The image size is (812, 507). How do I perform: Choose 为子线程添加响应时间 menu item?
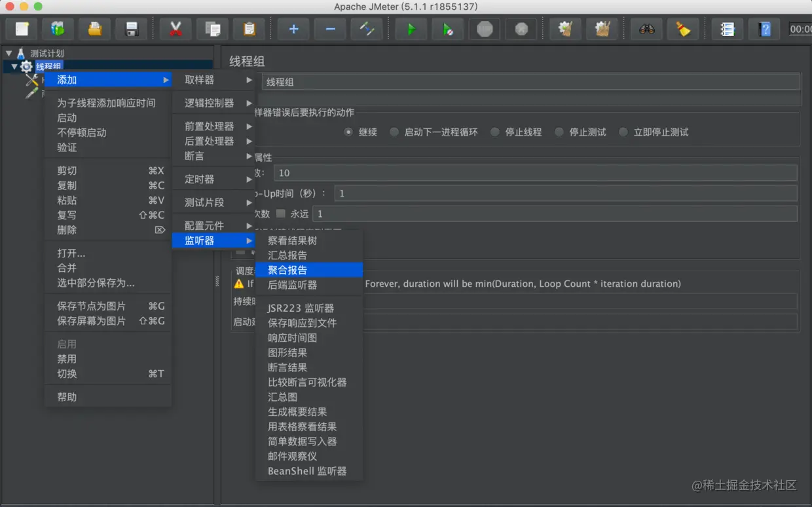click(108, 103)
